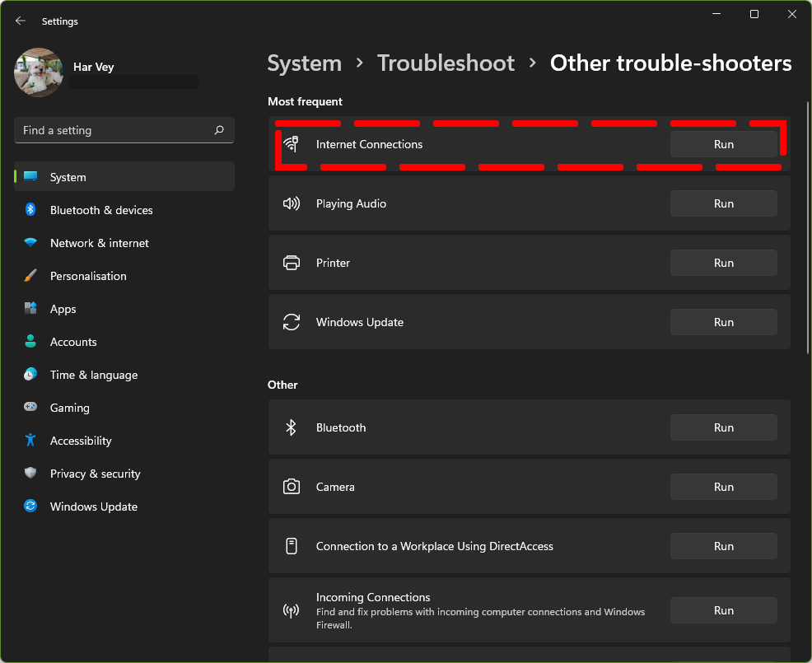Run the Printer troubleshooter

coord(723,263)
